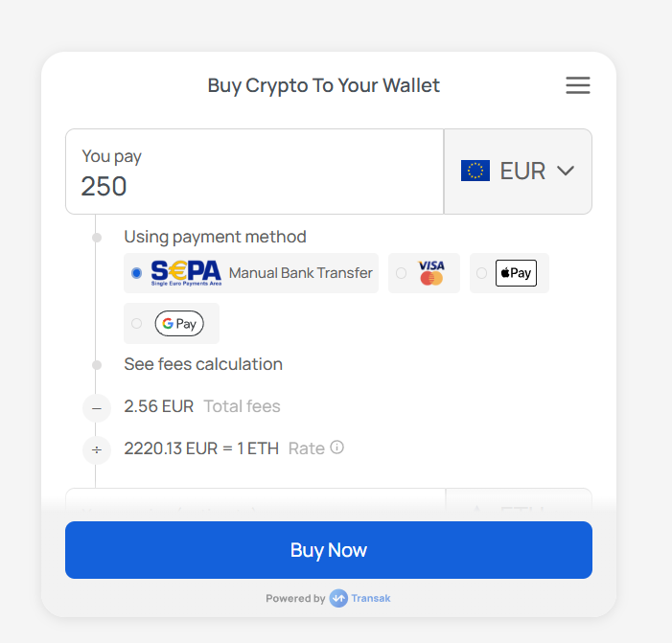Click the Manual Bank Transfer label
This screenshot has width=672, height=643.
pos(301,273)
